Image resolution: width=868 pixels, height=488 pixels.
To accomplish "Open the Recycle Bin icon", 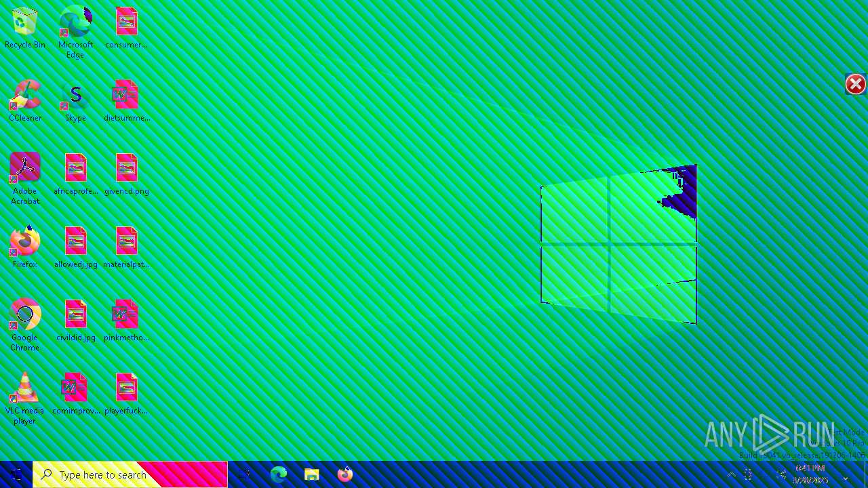I will 24,28.
